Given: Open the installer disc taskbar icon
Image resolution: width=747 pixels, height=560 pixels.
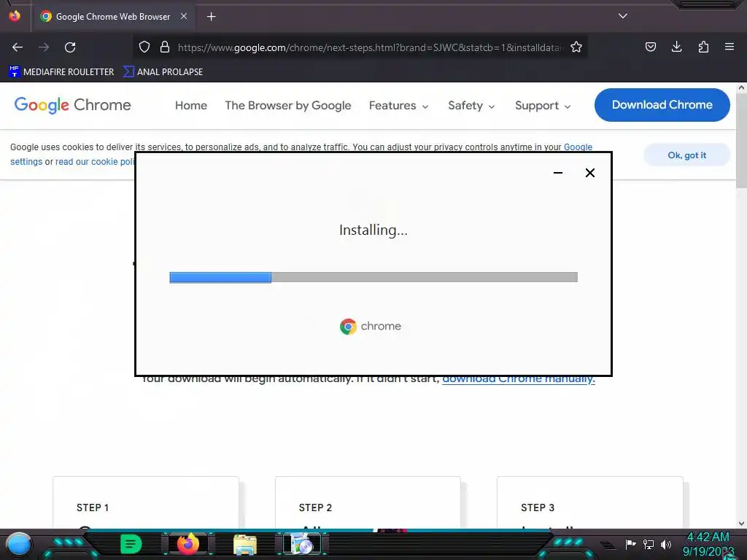Looking at the screenshot, I should (301, 544).
